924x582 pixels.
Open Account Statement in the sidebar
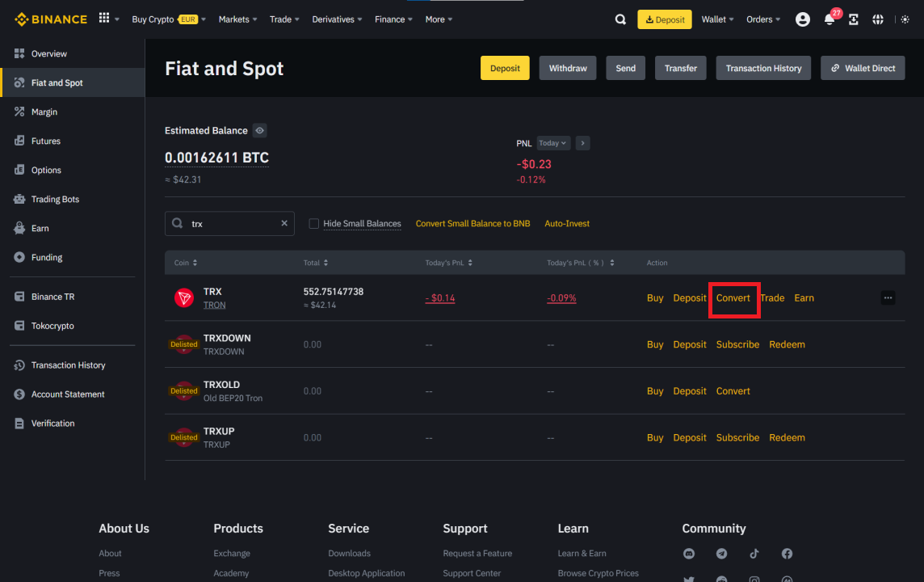tap(73, 394)
